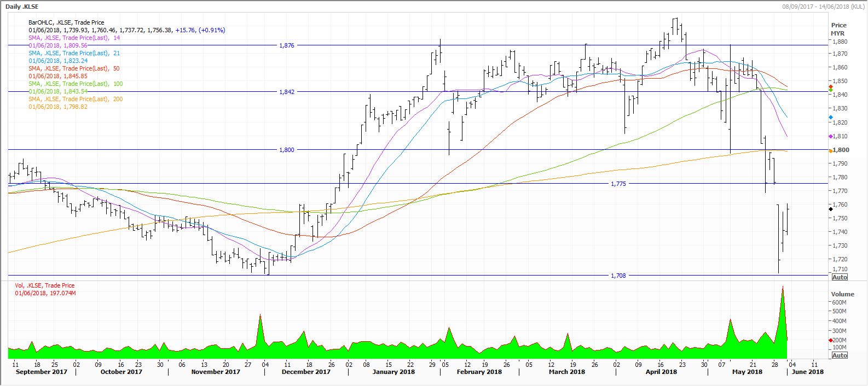Click the date range in the top right
The height and width of the screenshot is (386, 868).
click(822, 6)
